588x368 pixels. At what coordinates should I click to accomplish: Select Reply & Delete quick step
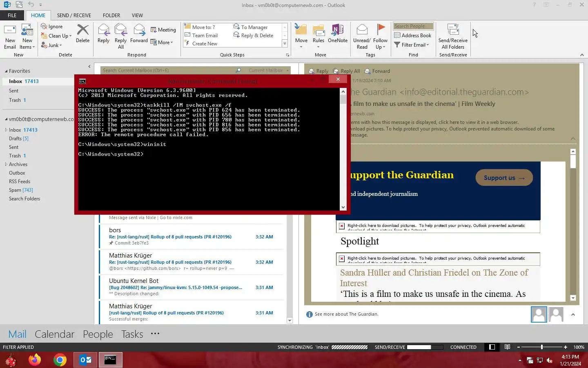point(253,36)
